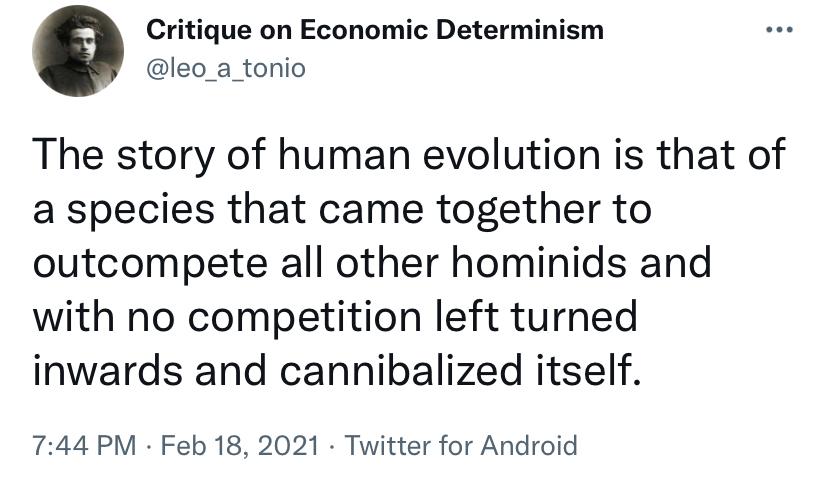Click the word 'evolution' in the tweet
828x494 pixels.
coord(512,155)
